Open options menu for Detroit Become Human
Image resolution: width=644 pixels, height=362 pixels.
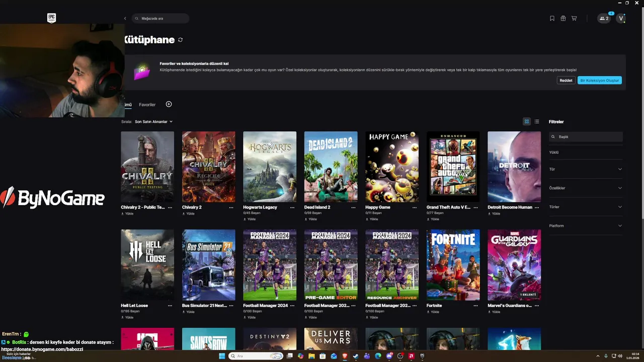(537, 207)
